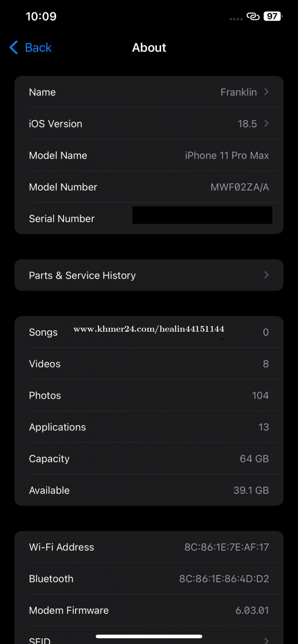Tap the battery level indicator

tap(273, 17)
